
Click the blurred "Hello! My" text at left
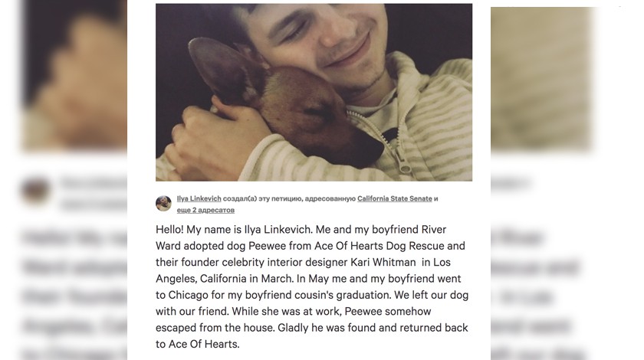74,237
